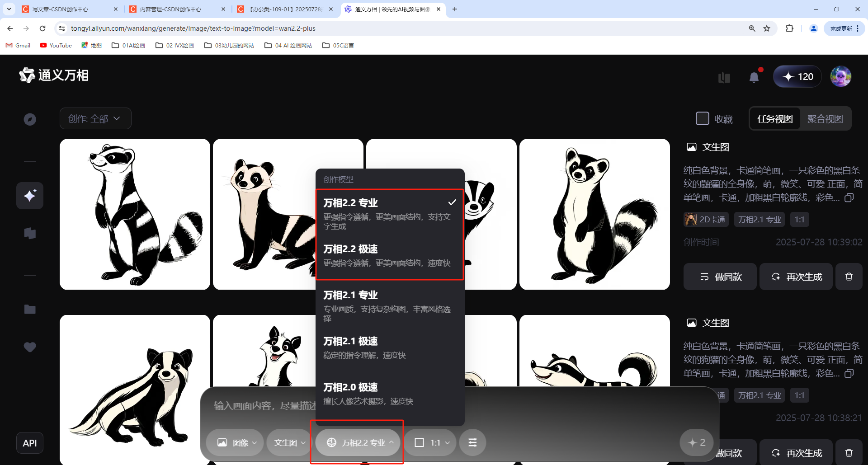Switch to 任务视图 view
Screen dimensions: 868x465
(775, 118)
